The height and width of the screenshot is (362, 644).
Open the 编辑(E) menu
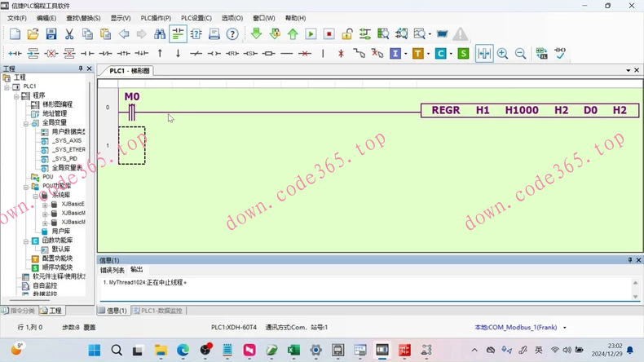[46, 18]
